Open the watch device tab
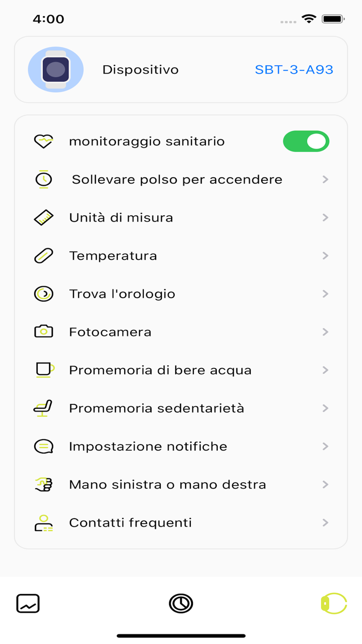This screenshot has width=362, height=644. pos(334,603)
